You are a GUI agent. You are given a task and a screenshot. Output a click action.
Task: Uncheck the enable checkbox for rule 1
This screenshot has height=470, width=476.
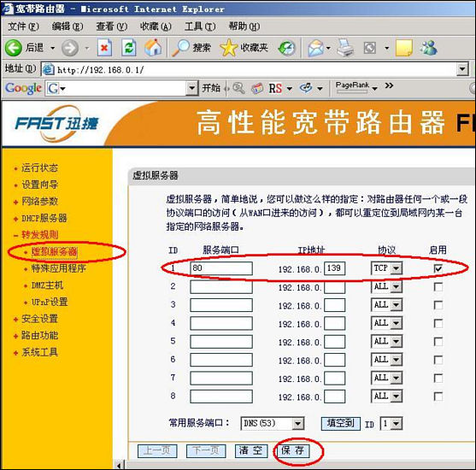click(x=438, y=268)
